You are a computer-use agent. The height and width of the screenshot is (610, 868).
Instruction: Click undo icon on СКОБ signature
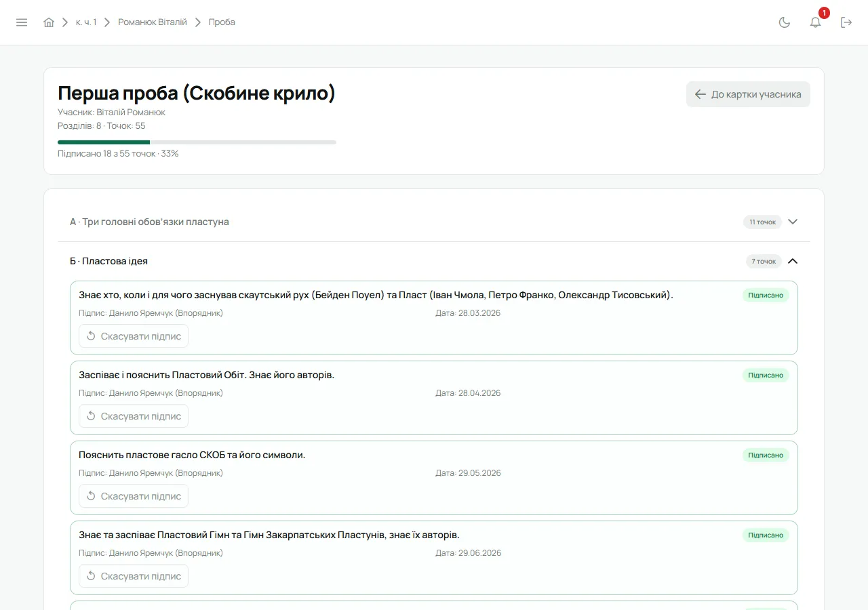pyautogui.click(x=91, y=496)
